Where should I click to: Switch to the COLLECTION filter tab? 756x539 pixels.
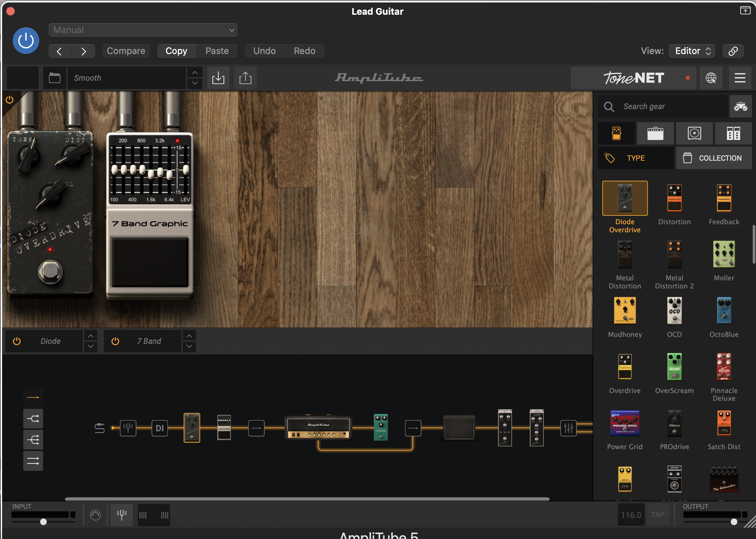(714, 158)
